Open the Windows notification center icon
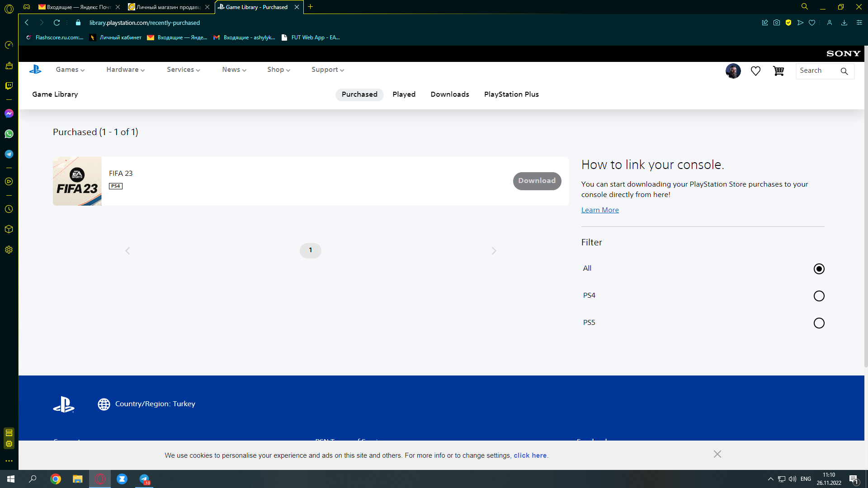Screen dimensions: 868x488 pos(854,479)
